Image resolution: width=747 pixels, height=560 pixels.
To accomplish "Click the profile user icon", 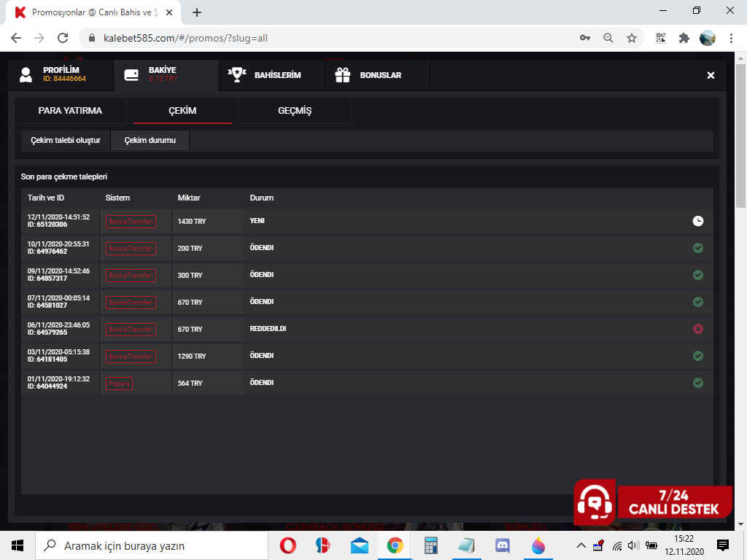I will [26, 75].
